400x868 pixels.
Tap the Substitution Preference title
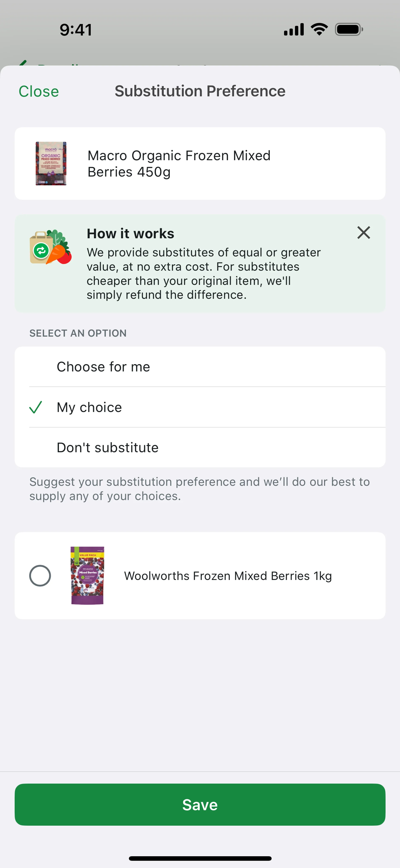200,91
